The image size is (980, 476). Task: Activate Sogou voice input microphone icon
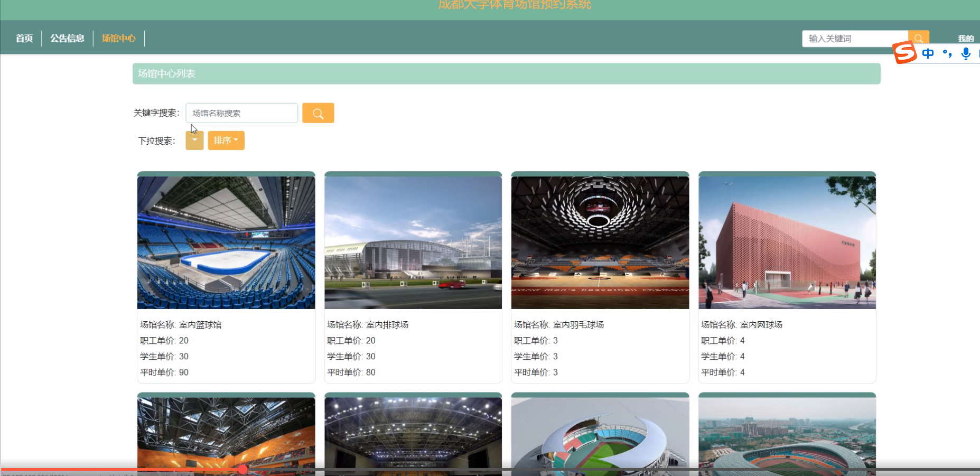966,53
